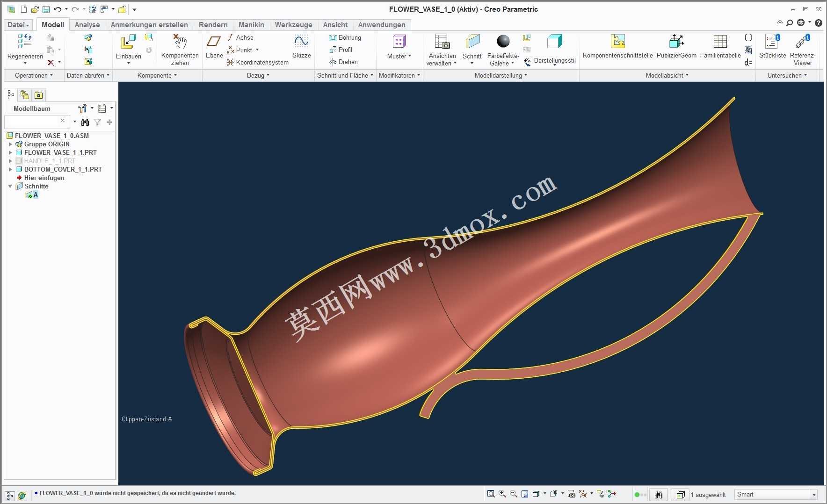The image size is (827, 504).
Task: Select the Drehen revolve tool
Action: 343,62
